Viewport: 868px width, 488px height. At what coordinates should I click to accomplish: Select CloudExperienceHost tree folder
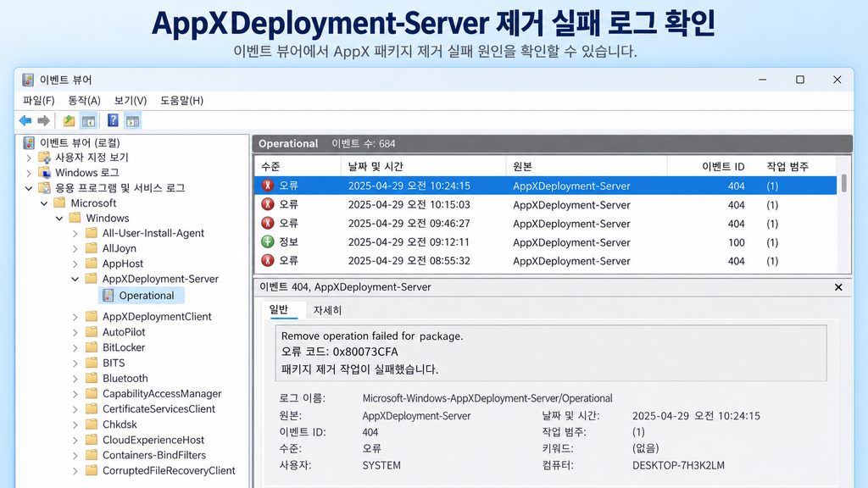(153, 440)
